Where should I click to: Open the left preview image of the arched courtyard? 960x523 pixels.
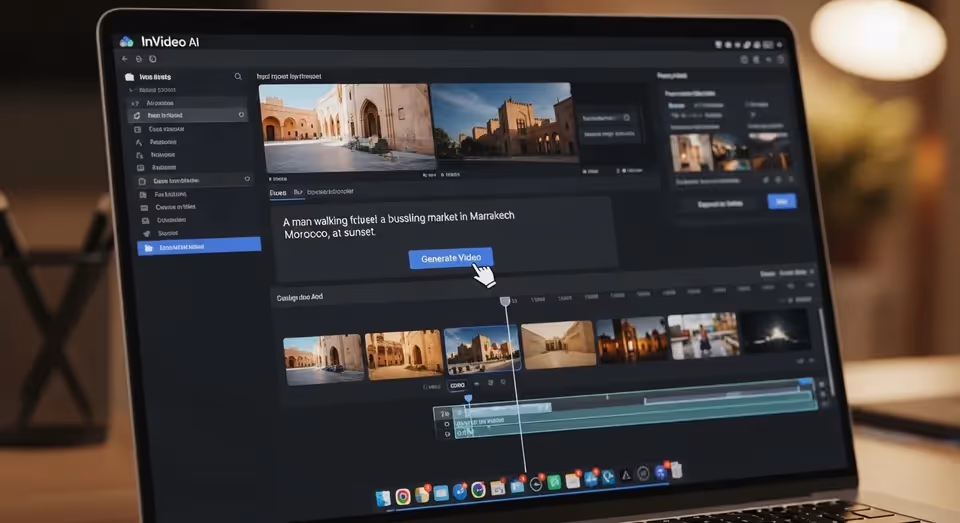pyautogui.click(x=345, y=127)
